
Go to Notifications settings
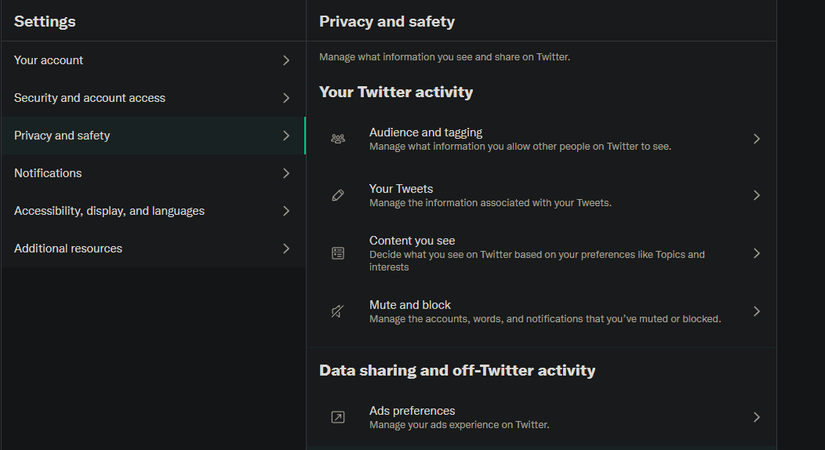click(x=153, y=173)
